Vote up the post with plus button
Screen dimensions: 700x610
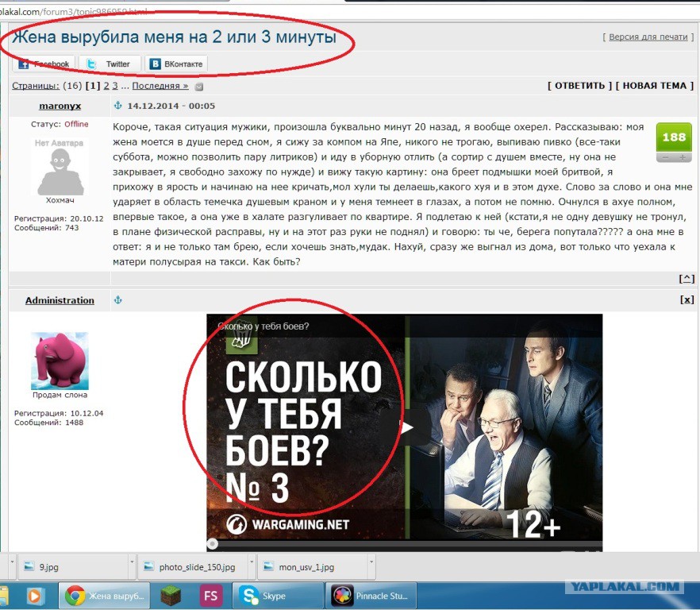pos(683,157)
